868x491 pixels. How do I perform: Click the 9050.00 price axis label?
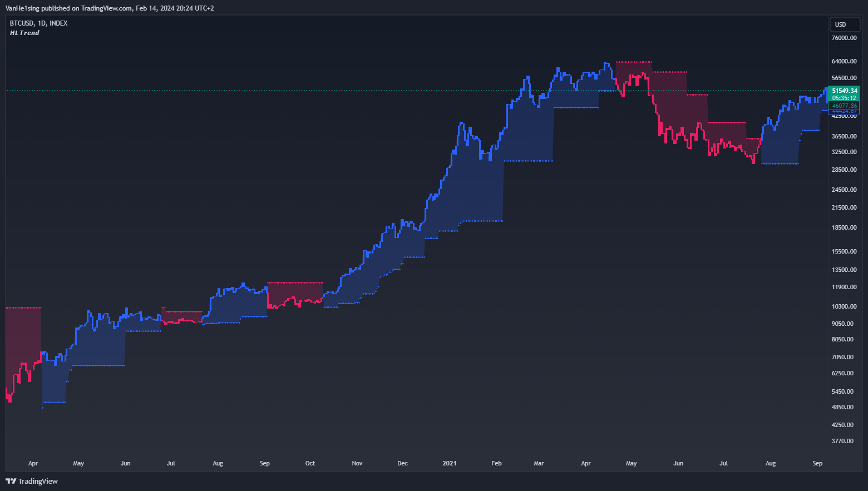pos(842,324)
